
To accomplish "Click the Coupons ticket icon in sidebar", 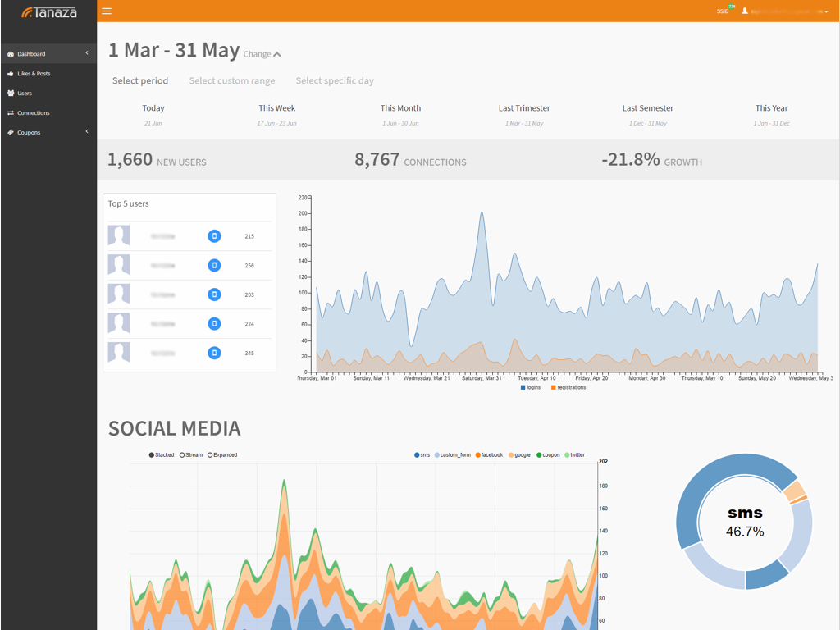I will coord(11,133).
